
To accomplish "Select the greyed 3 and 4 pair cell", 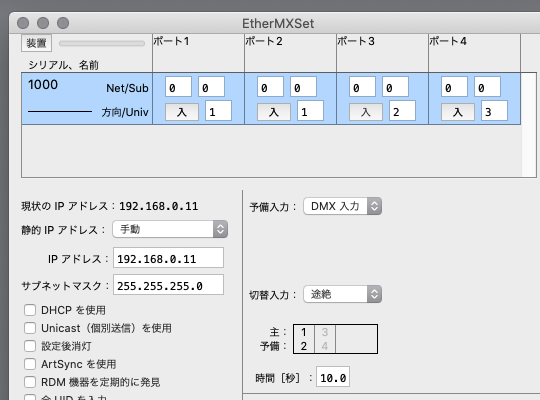I will click(325, 339).
